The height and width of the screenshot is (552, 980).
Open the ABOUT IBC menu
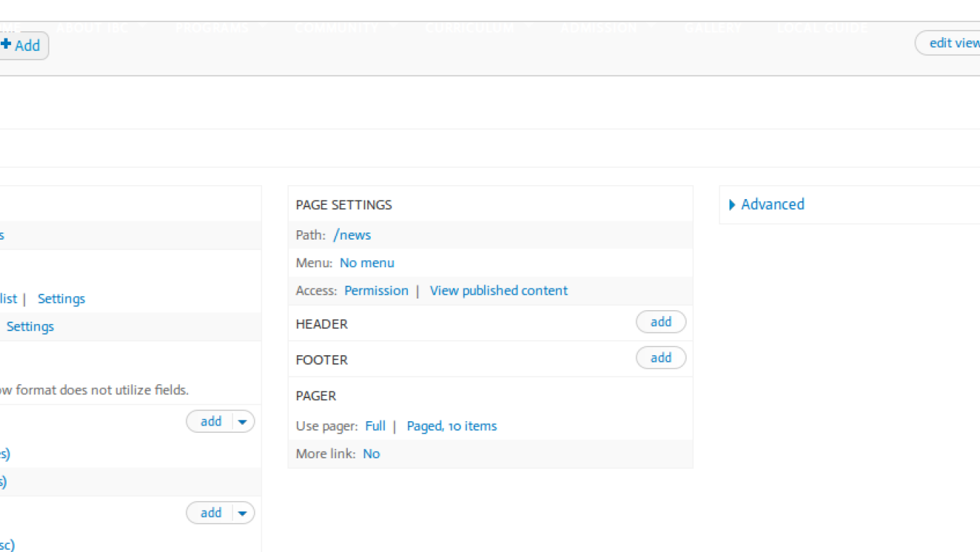click(x=91, y=28)
